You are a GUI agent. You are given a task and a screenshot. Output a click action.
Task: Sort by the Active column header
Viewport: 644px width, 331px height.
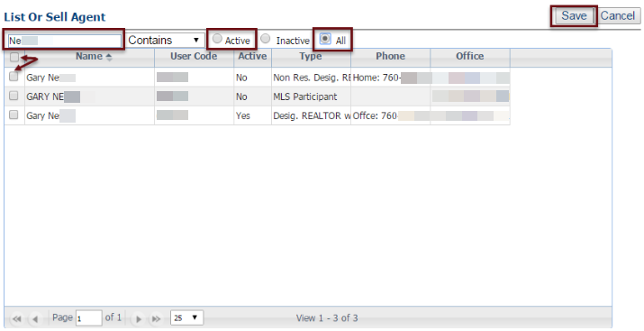point(252,58)
